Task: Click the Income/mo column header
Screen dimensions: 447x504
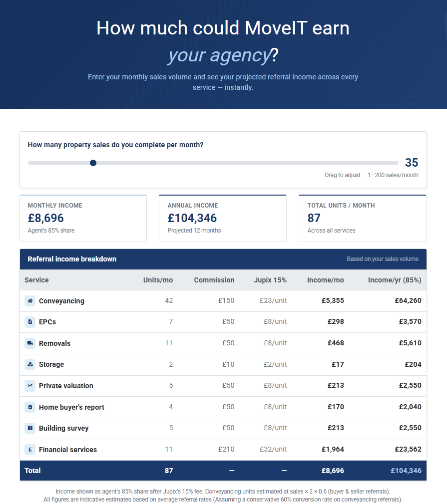Action: pyautogui.click(x=325, y=280)
